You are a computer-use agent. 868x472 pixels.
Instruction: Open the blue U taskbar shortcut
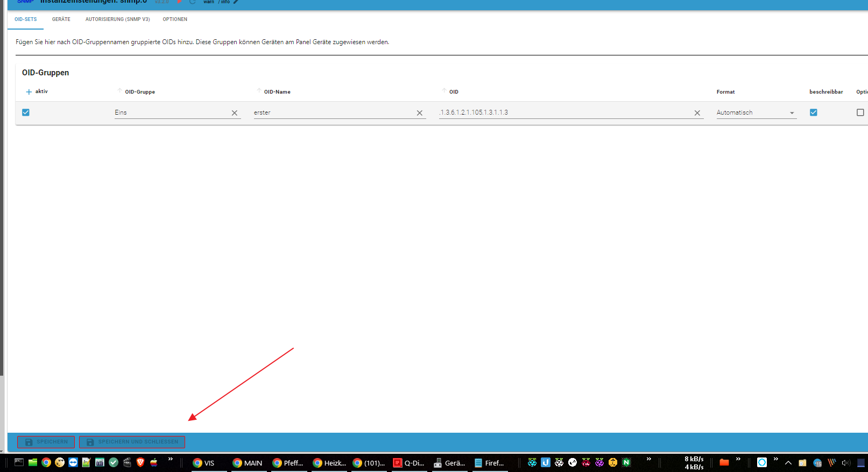tap(546, 462)
